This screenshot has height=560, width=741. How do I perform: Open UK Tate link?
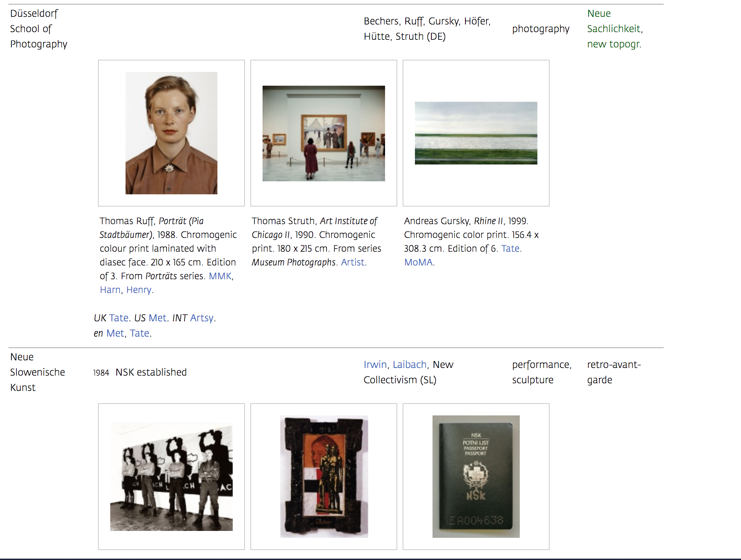[119, 318]
